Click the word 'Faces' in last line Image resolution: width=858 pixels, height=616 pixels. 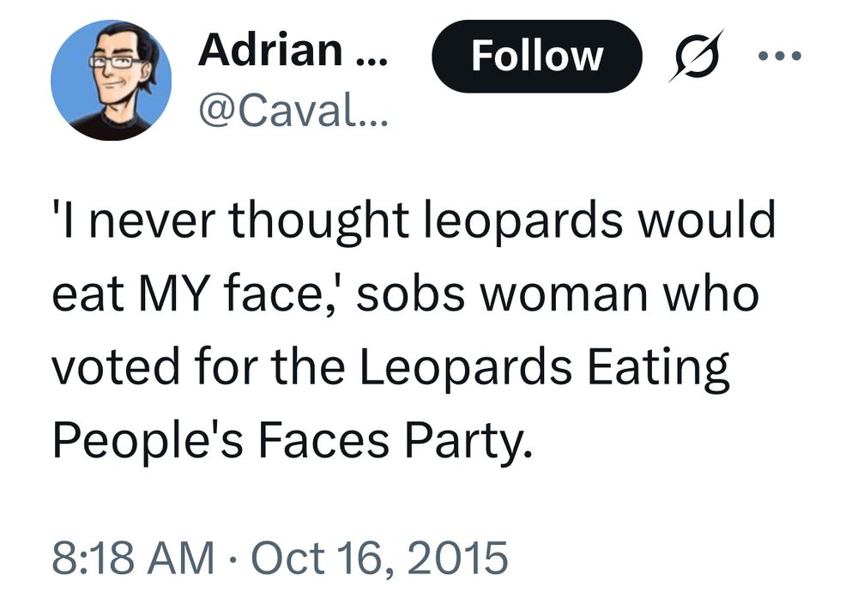click(323, 441)
